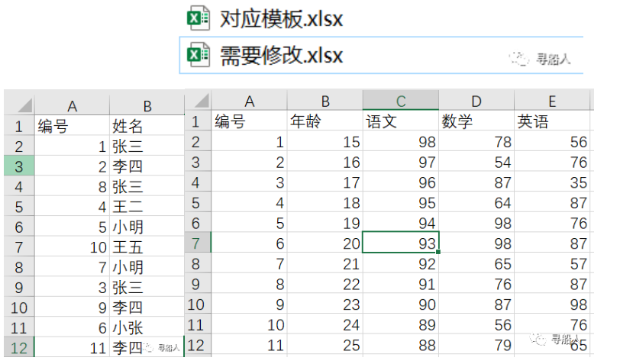Click ID cell 11 in left sheet row 12

coord(72,347)
